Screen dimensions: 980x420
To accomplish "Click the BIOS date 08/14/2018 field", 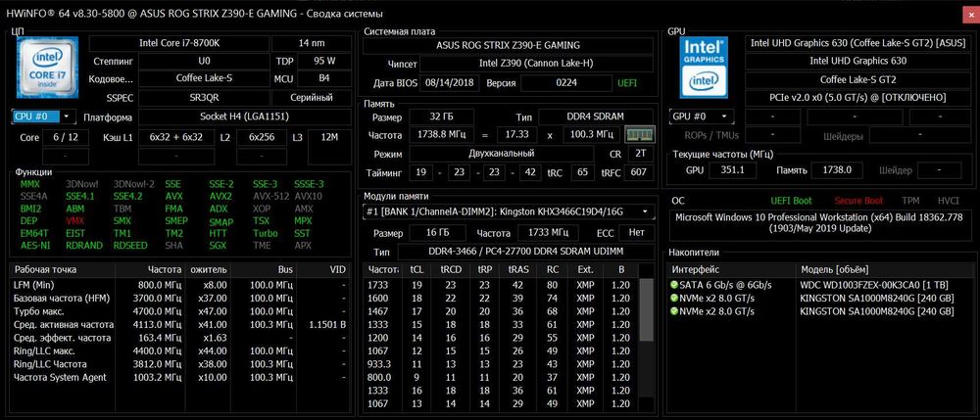I will [x=450, y=82].
